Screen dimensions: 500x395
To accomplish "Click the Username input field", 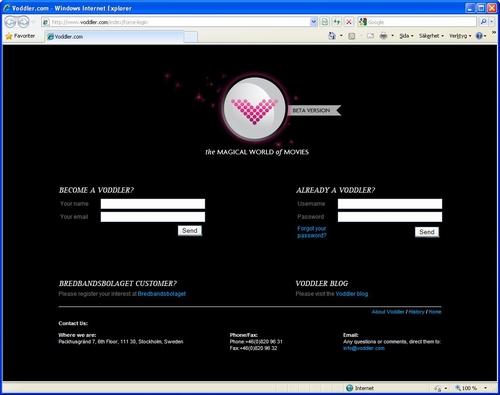I will click(390, 204).
